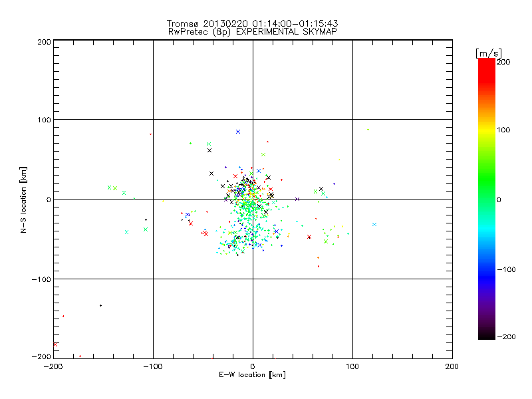Click the -200 label on the color scale

[x=506, y=336]
